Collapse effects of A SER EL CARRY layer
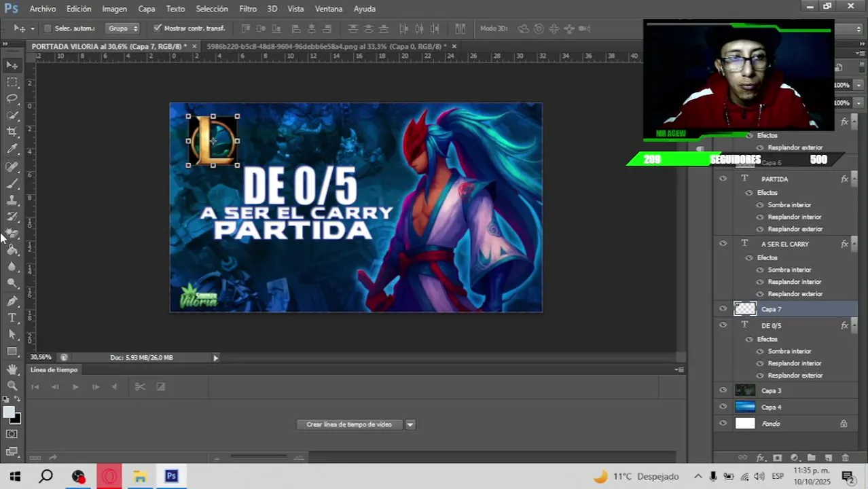868x489 pixels. pos(854,244)
